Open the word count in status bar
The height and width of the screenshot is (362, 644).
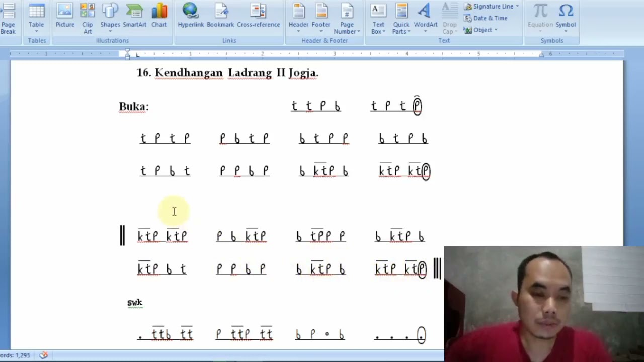coord(15,355)
